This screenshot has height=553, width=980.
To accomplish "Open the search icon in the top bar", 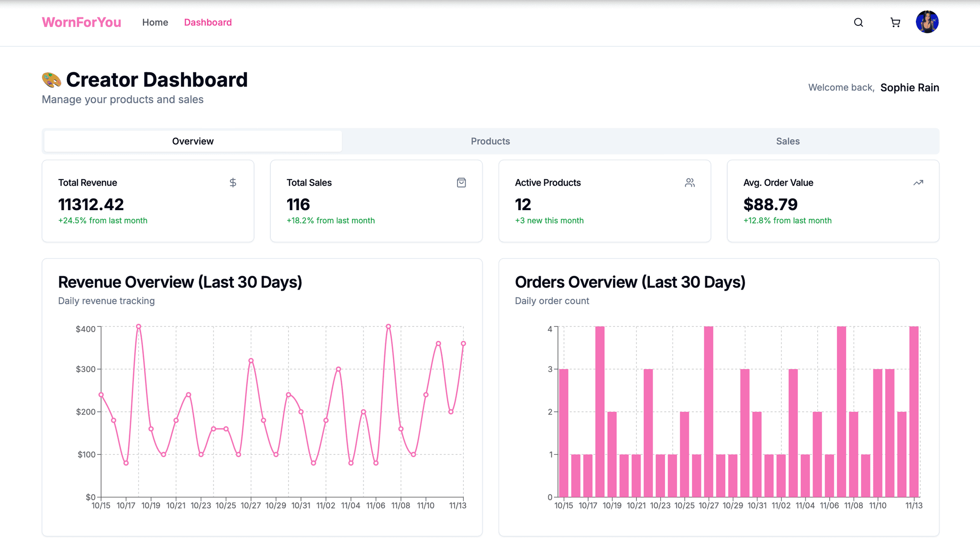I will [858, 22].
